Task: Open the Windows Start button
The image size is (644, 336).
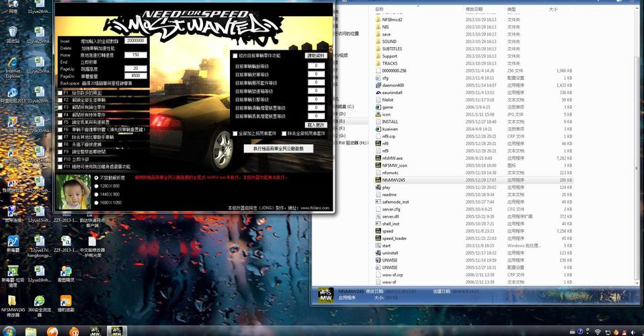Action: click(9, 331)
